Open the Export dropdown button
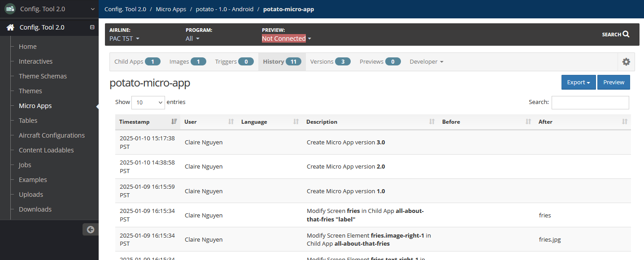 coord(578,82)
